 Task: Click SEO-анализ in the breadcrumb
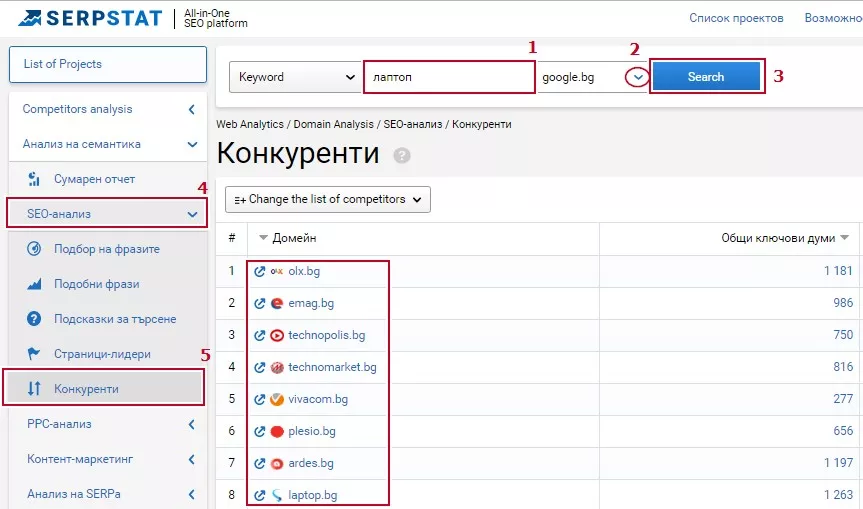(x=413, y=124)
